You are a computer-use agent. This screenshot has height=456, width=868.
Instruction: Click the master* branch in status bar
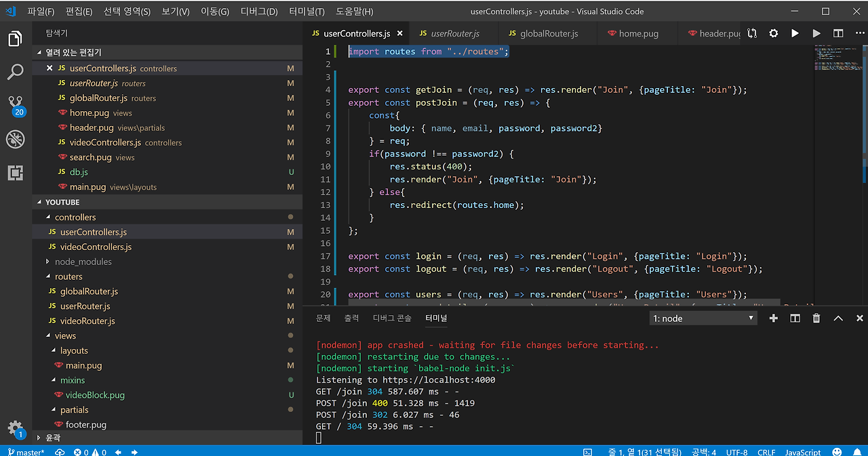(26, 452)
